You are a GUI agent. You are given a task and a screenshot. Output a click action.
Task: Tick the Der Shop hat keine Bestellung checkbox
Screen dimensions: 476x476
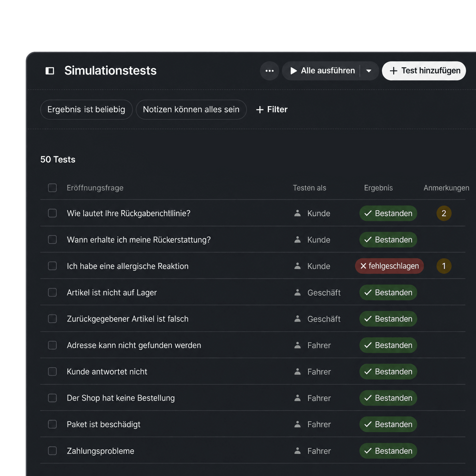coord(52,398)
